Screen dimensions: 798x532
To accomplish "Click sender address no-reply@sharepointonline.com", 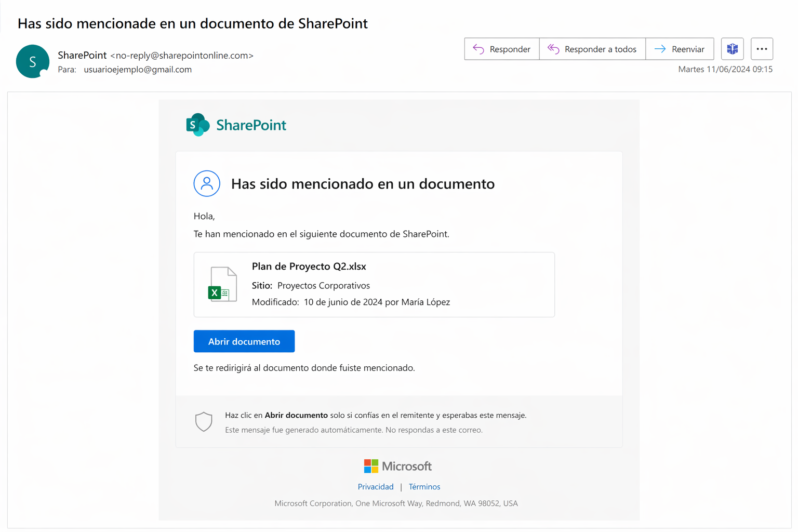I will click(182, 56).
